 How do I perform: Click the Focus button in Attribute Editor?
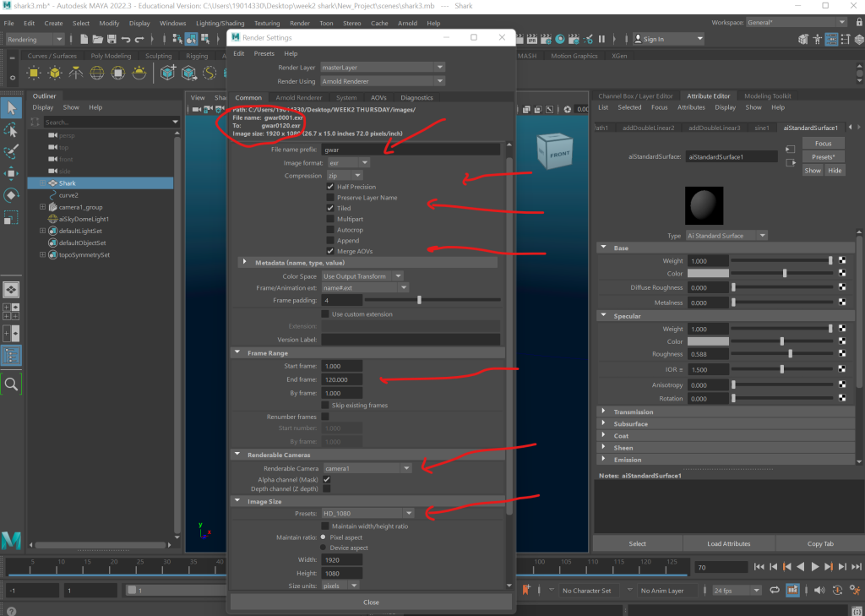point(823,144)
